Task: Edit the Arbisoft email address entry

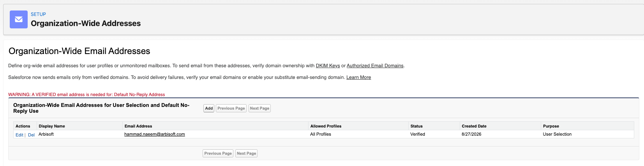Action: pos(19,135)
